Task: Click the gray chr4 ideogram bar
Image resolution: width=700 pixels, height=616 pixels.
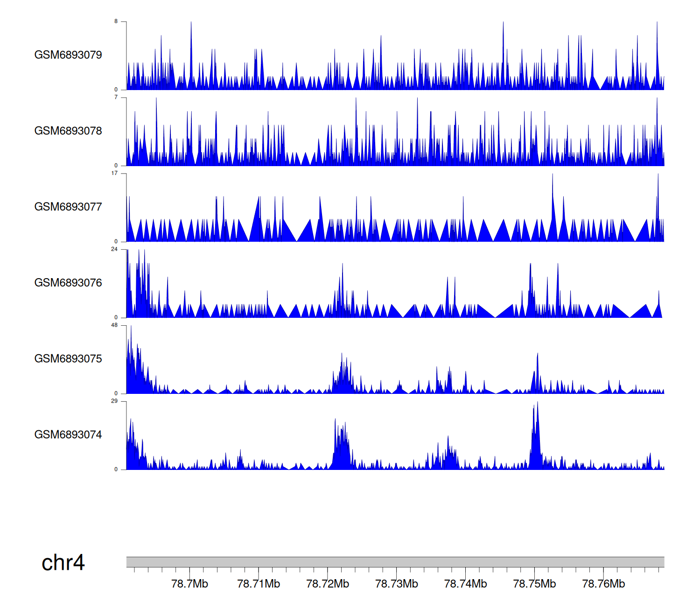Action: coord(395,562)
